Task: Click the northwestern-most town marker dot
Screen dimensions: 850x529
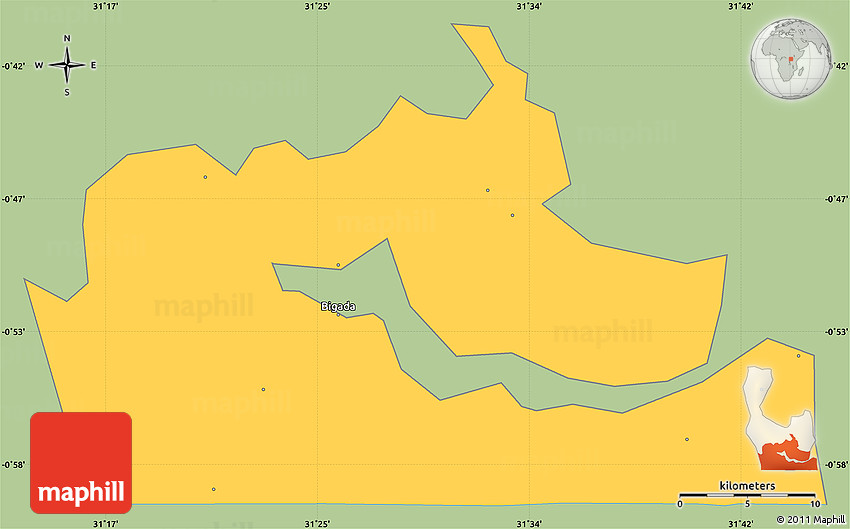Action: (205, 177)
